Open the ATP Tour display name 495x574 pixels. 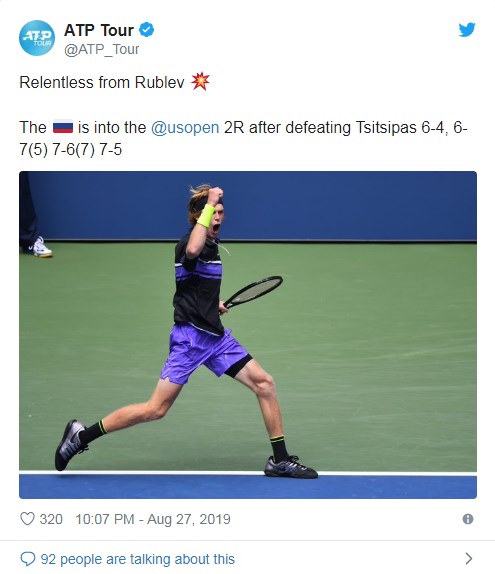[99, 30]
